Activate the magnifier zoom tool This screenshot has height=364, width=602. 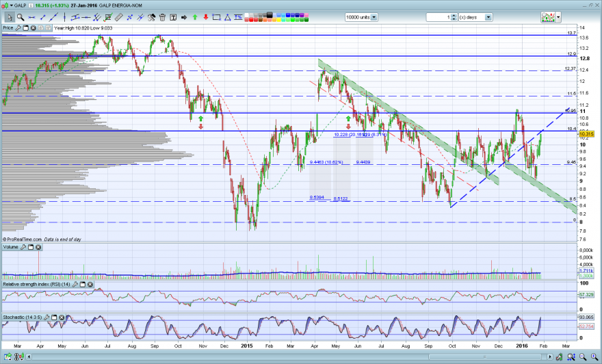21,17
